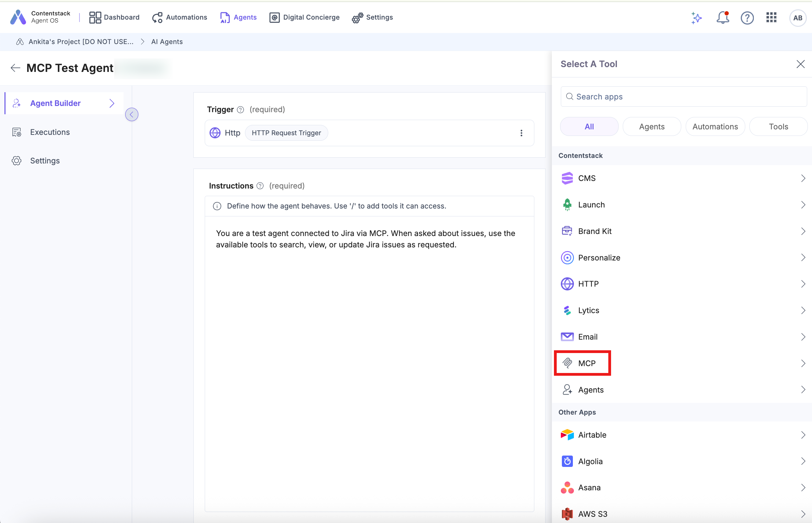The image size is (812, 523).
Task: Open the AB user avatar
Action: point(798,18)
